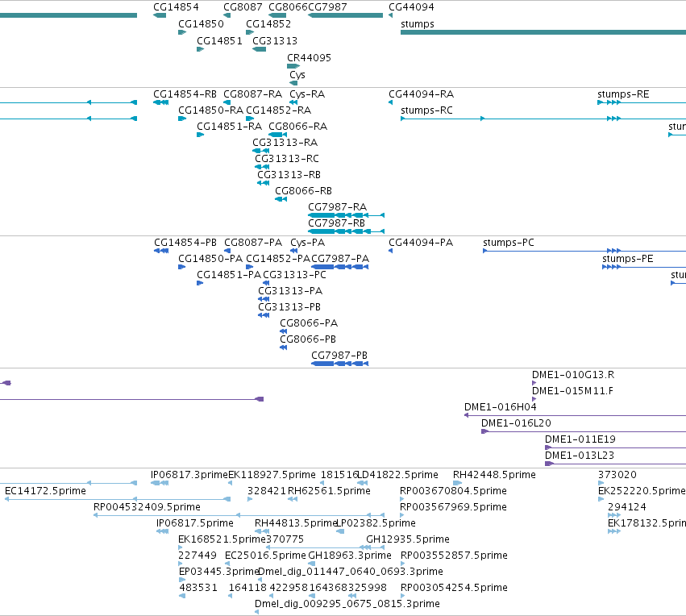The height and width of the screenshot is (616, 686).
Task: Select the CG8087 gene label
Action: [x=243, y=7]
